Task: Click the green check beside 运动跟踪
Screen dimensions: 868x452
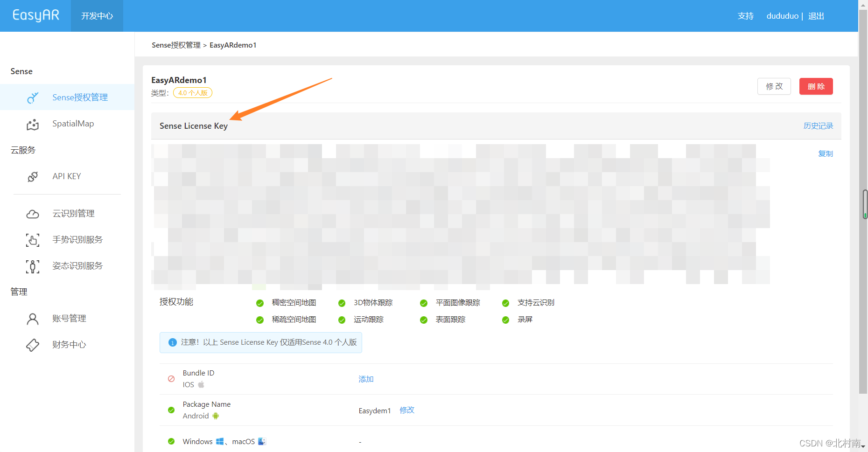Action: pos(342,320)
